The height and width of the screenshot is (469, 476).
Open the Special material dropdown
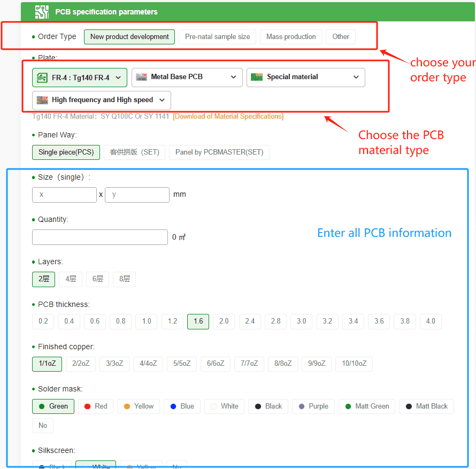(356, 77)
